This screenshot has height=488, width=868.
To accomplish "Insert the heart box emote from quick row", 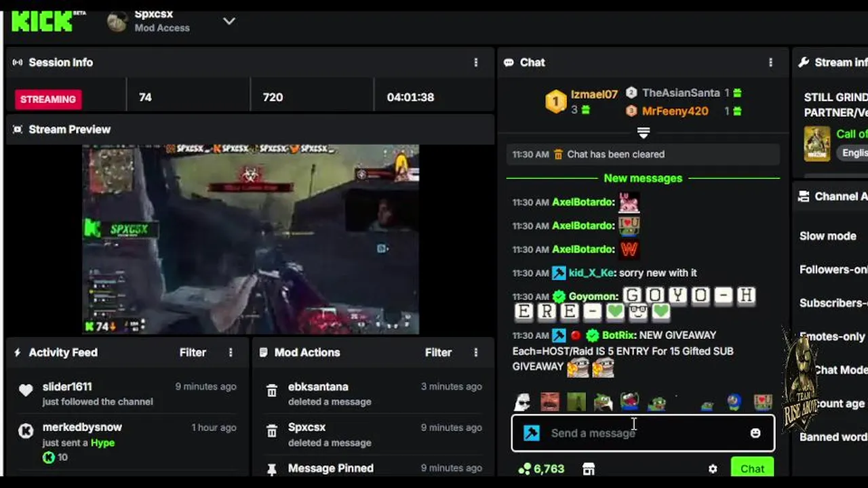I will click(763, 402).
